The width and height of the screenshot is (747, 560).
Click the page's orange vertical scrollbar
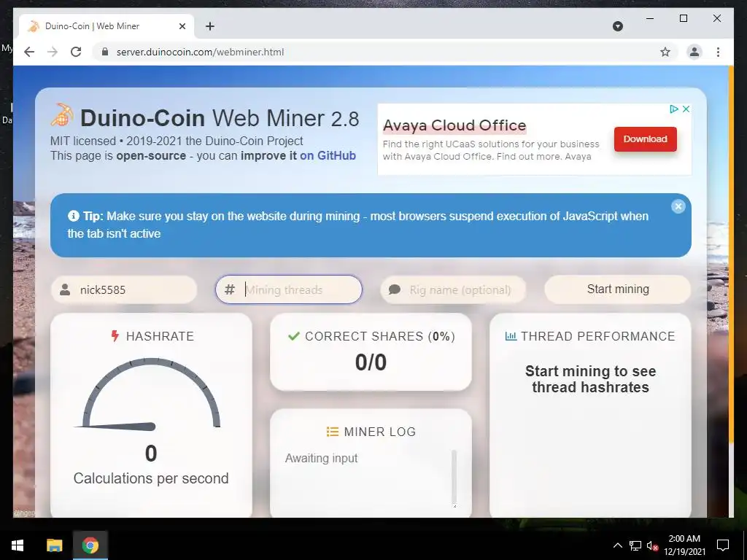tap(731, 254)
